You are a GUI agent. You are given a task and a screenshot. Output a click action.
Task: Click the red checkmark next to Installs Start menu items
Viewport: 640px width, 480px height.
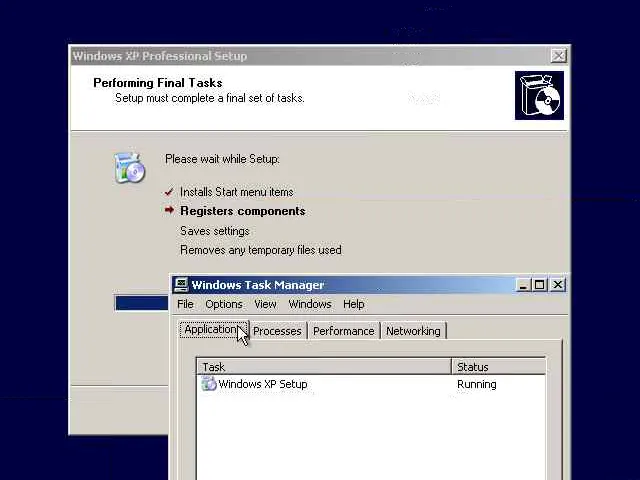click(x=169, y=192)
